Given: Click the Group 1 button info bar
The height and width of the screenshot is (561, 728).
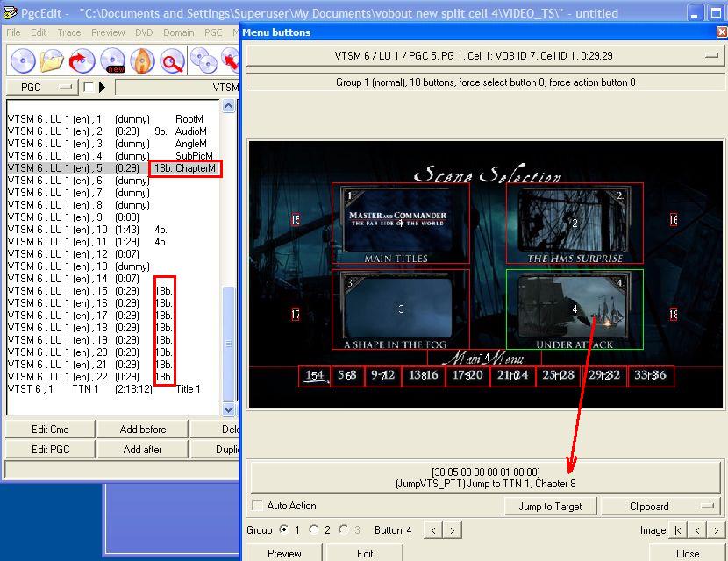Looking at the screenshot, I should [484, 82].
